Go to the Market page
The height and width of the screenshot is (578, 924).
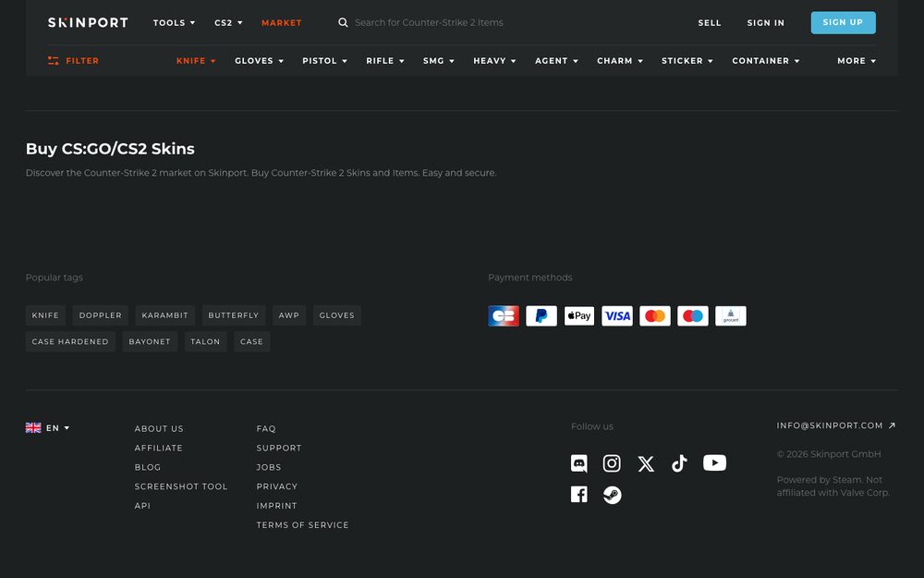pos(282,22)
